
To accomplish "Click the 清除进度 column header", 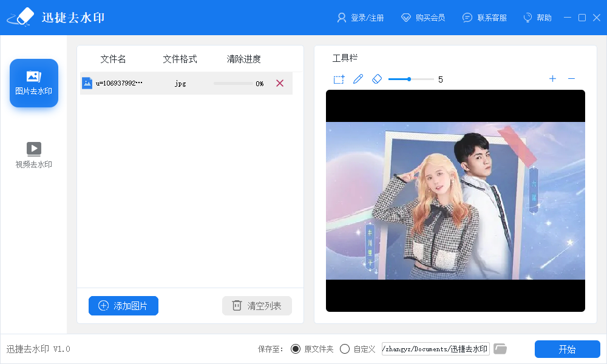I will (244, 59).
